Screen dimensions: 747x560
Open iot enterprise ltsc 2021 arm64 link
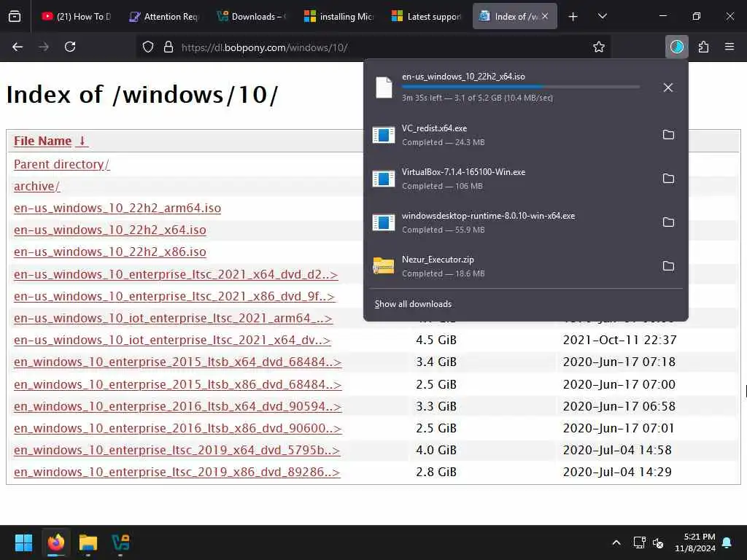[x=174, y=318]
